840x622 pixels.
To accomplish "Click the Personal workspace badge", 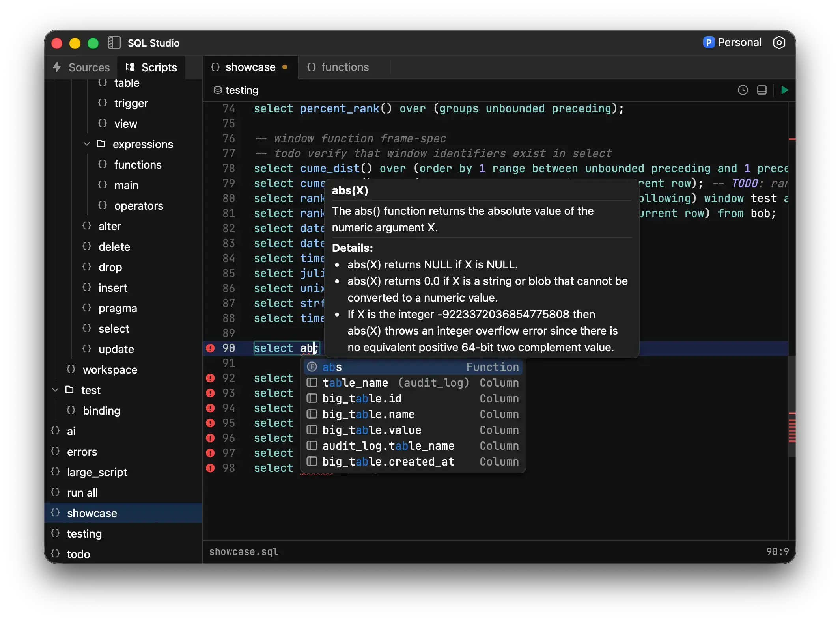I will (732, 43).
